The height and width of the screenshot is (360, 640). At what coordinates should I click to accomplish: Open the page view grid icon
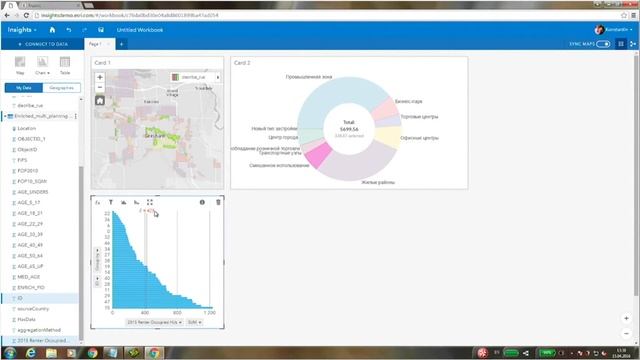tap(621, 44)
